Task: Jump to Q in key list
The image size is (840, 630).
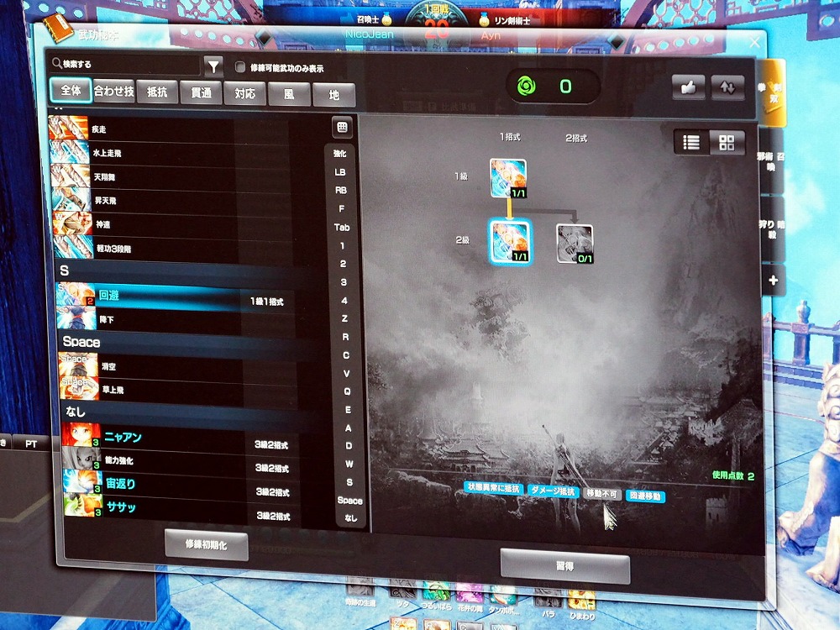Action: [x=347, y=391]
